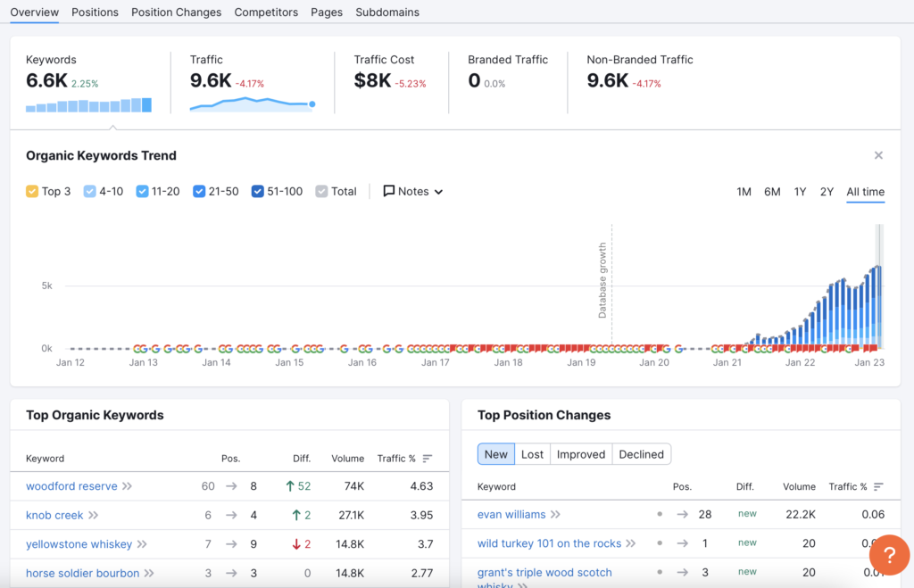Viewport: 914px width, 588px height.
Task: Sort Top Position Changes by Traffic % icon
Action: click(878, 486)
